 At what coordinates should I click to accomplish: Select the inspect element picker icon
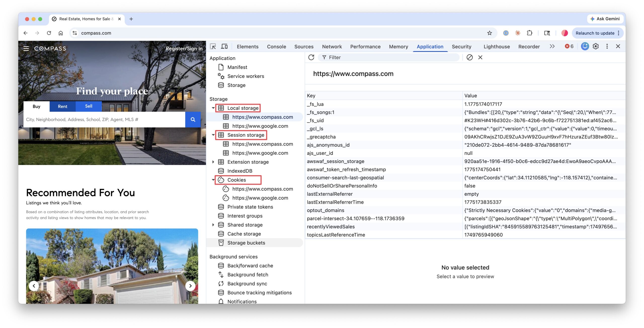coord(213,47)
